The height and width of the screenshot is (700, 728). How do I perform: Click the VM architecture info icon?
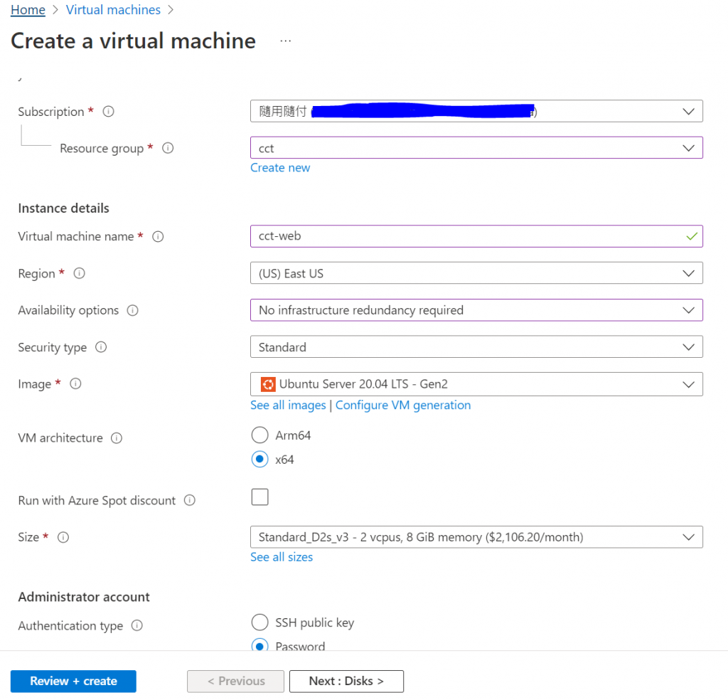click(117, 438)
